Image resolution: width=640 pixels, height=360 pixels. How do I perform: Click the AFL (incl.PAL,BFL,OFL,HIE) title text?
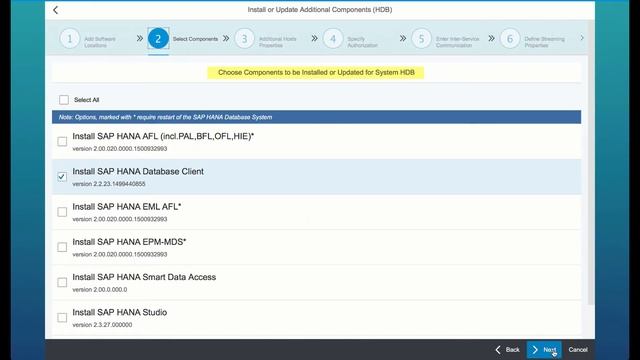pos(163,136)
